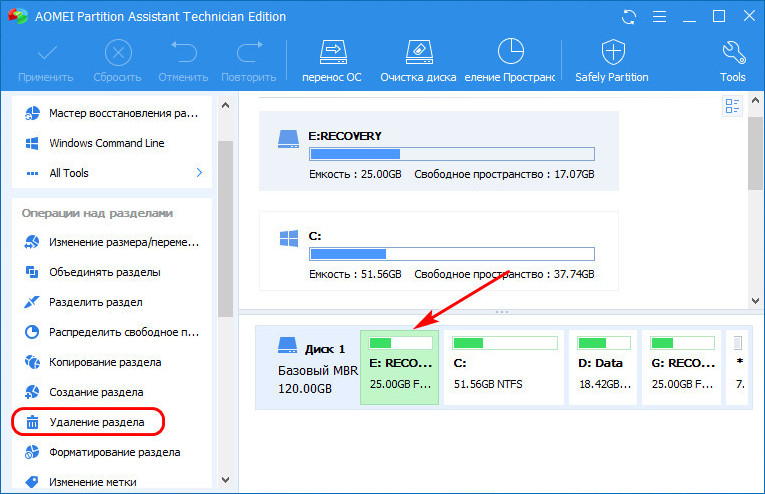Choose Изменение размера/перемещение раздела
The width and height of the screenshot is (765, 494).
pos(112,242)
